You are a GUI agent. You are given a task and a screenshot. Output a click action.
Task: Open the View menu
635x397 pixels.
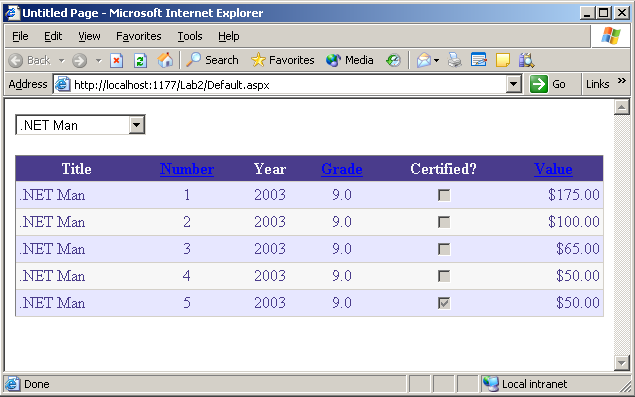point(89,36)
